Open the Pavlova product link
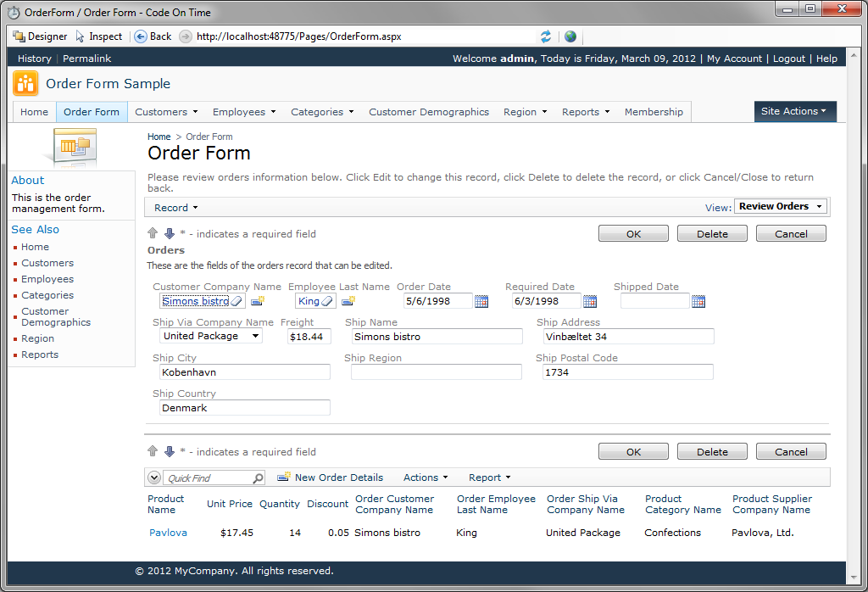The width and height of the screenshot is (868, 592). click(x=168, y=533)
